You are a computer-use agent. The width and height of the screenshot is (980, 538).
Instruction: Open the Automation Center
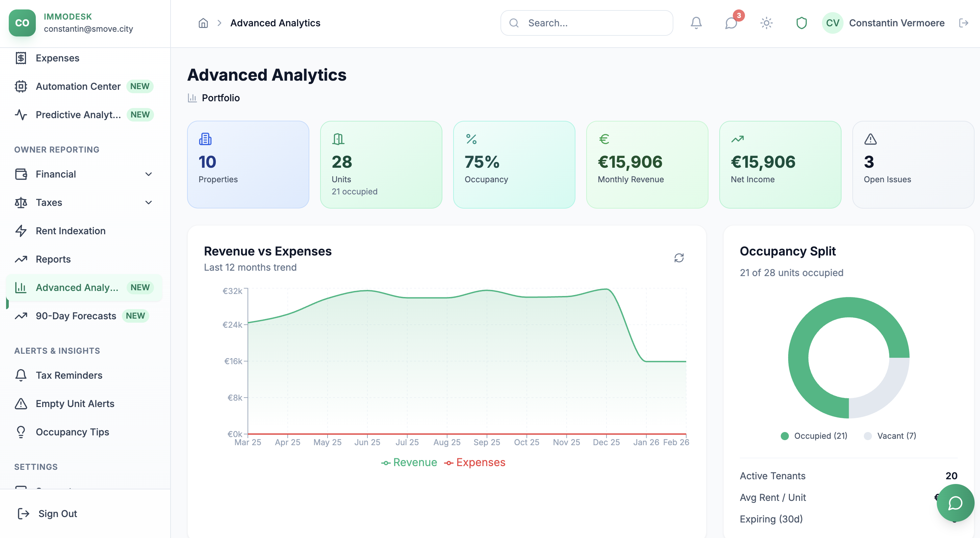click(x=78, y=86)
